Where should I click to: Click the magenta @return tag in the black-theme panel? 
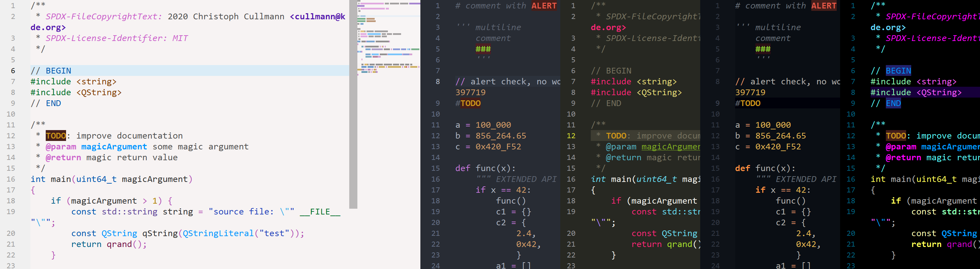coord(903,158)
